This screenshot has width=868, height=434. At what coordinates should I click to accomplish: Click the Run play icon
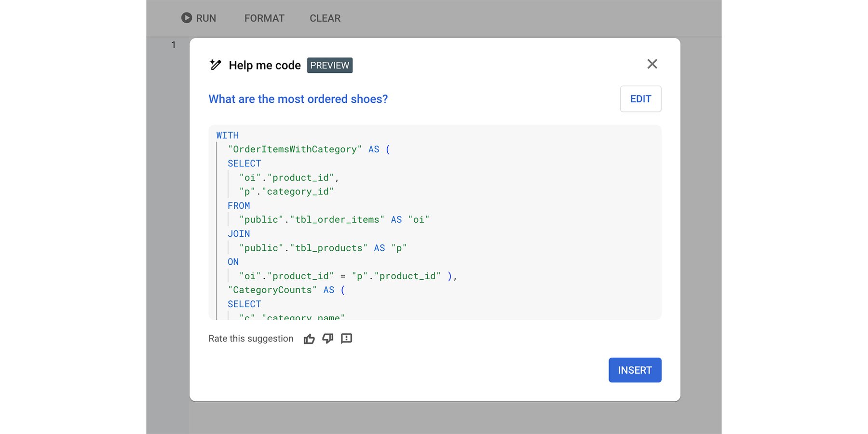[x=187, y=18]
